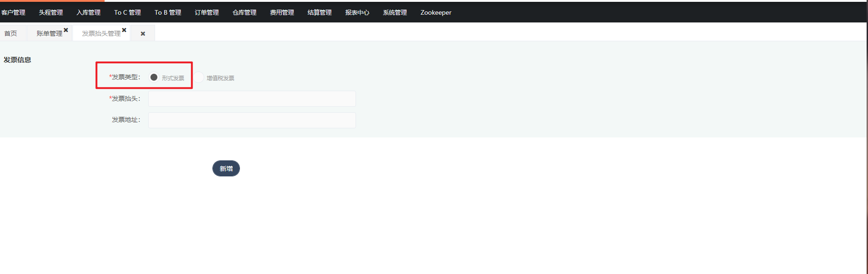This screenshot has height=274, width=868.
Task: Click the close-all tabs X icon
Action: point(143,33)
